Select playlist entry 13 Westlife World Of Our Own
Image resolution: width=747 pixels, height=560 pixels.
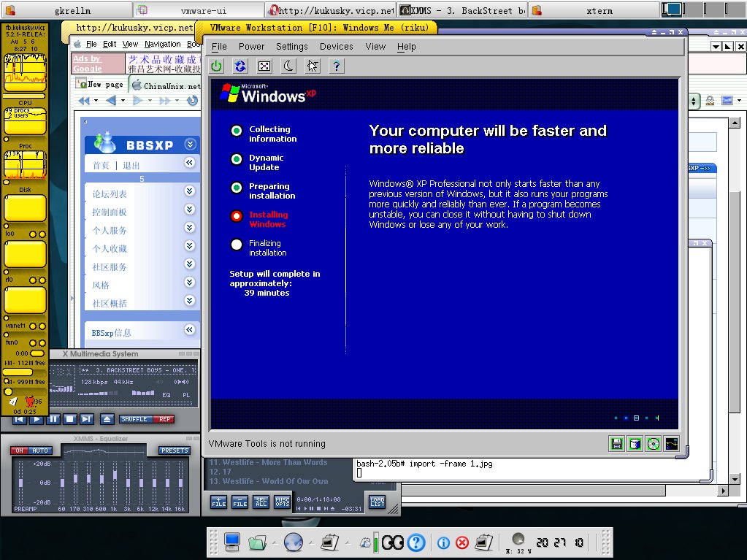pos(269,481)
